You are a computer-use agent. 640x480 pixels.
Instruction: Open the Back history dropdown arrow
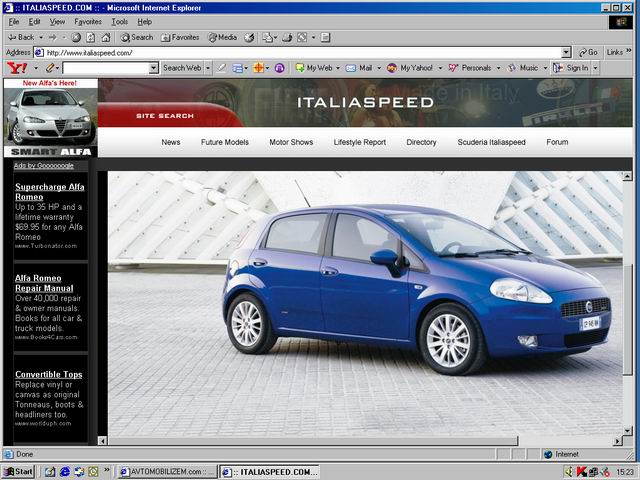pyautogui.click(x=41, y=38)
